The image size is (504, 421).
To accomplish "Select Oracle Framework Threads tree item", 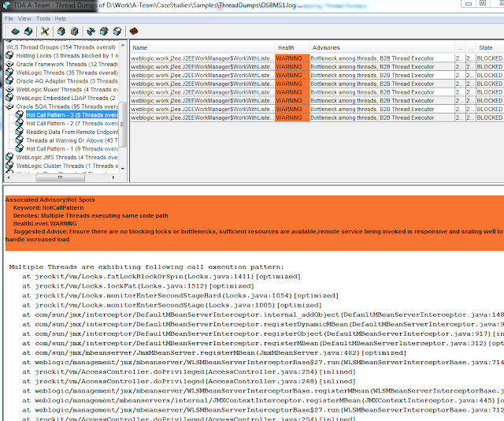I will click(x=67, y=64).
